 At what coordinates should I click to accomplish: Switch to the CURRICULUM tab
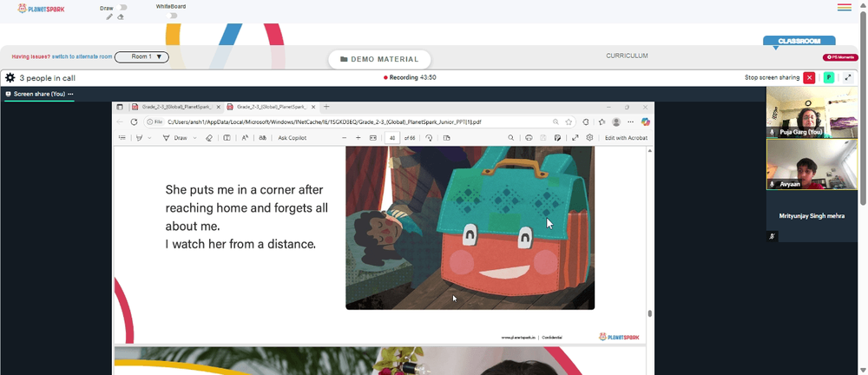(x=627, y=56)
